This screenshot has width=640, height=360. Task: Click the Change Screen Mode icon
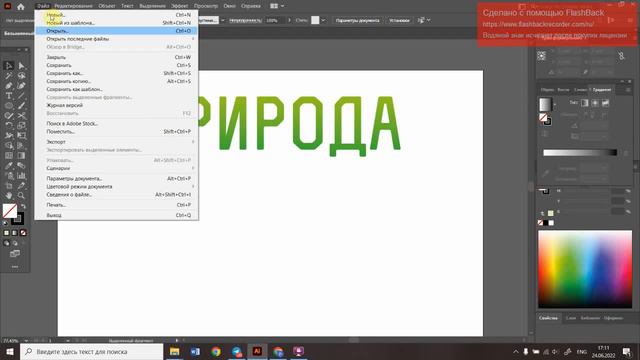click(15, 253)
